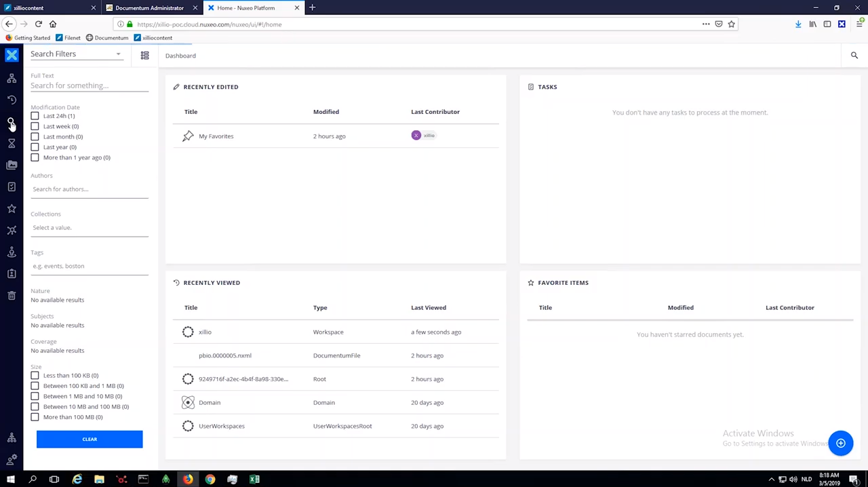Viewport: 868px width, 487px height.
Task: Open the Browse tree sidebar icon
Action: point(11,77)
